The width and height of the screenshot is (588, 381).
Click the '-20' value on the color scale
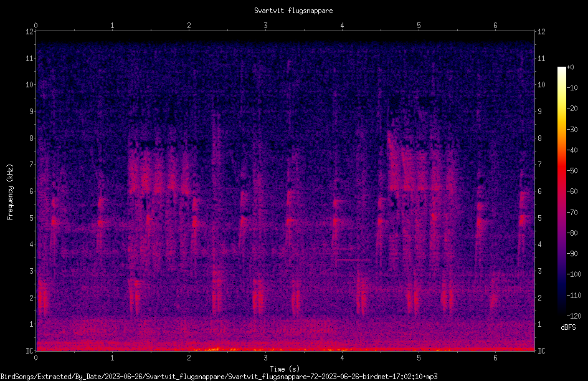[x=572, y=109]
